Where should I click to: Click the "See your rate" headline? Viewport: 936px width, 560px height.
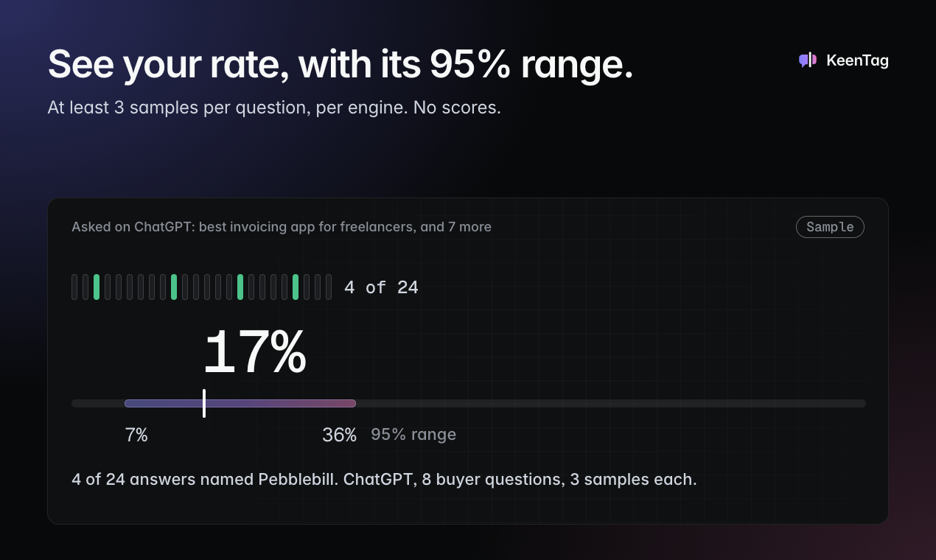pos(340,65)
